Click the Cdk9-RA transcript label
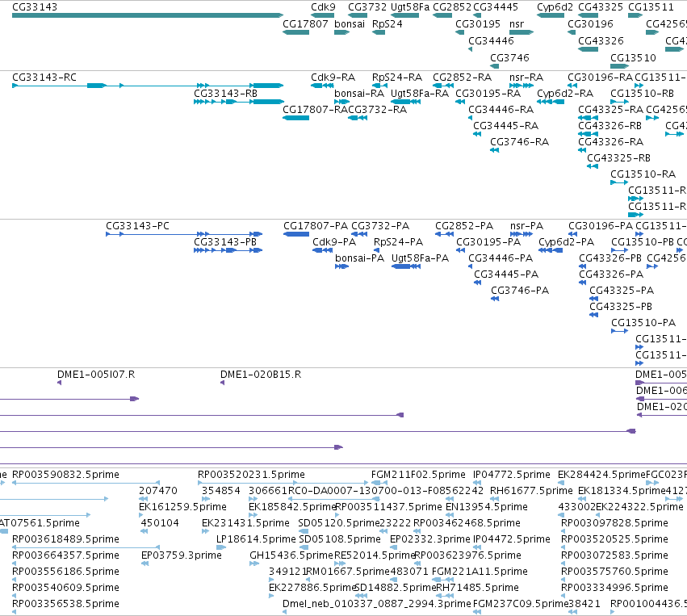Viewport: 687px width, 616px height. (x=333, y=78)
